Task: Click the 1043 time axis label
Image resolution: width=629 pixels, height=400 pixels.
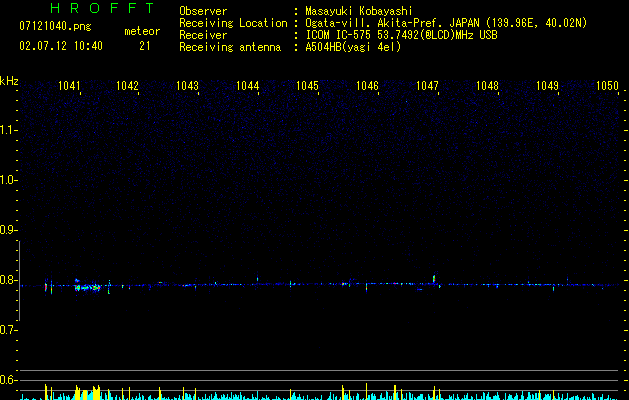Action: tap(187, 86)
